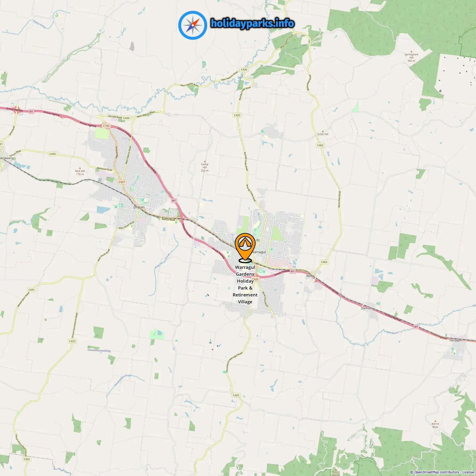476x476 pixels.
Task: Click the C427 route shield in Drouin
Action: [122, 182]
